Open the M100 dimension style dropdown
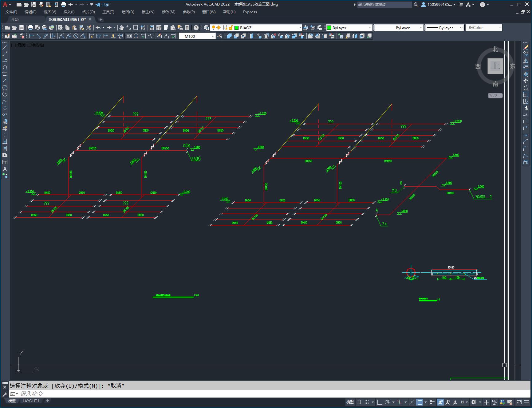Viewport: 532px width, 408px height. (x=213, y=36)
